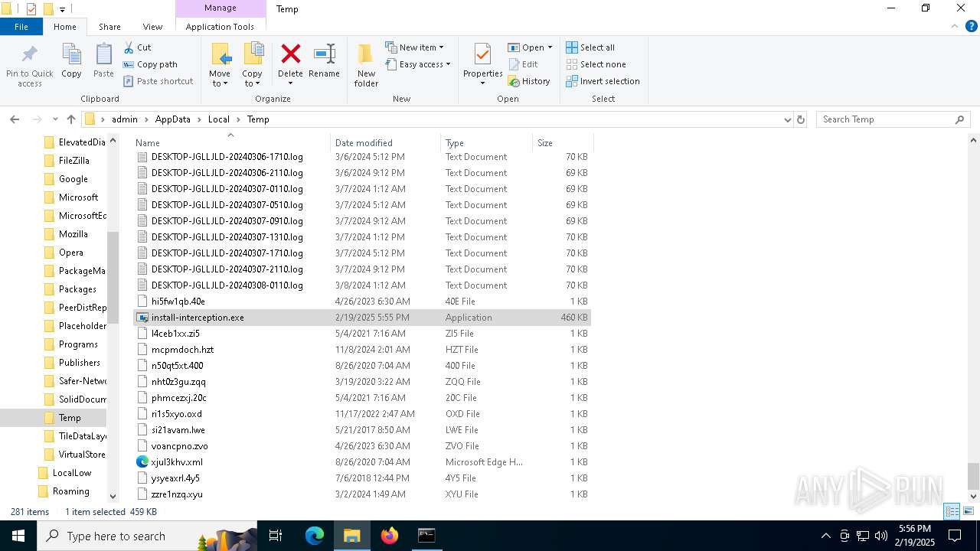980x551 pixels.
Task: Switch to the Share ribbon tab
Action: click(109, 27)
